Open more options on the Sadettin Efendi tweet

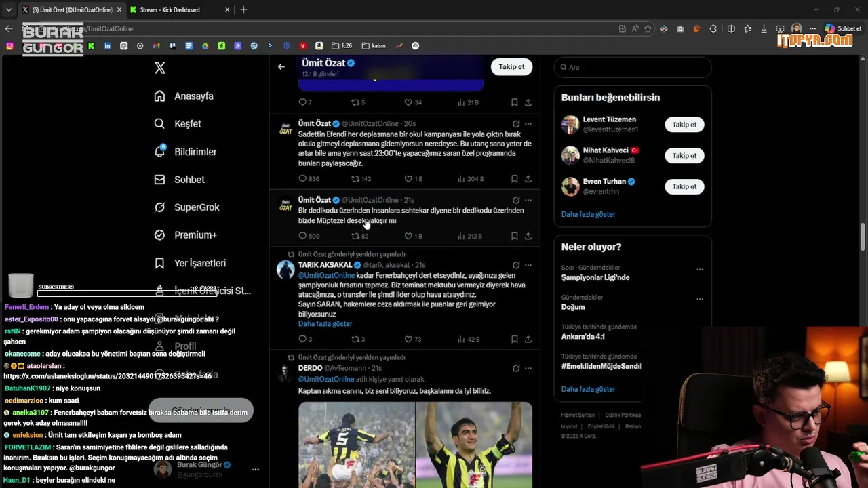tap(528, 124)
